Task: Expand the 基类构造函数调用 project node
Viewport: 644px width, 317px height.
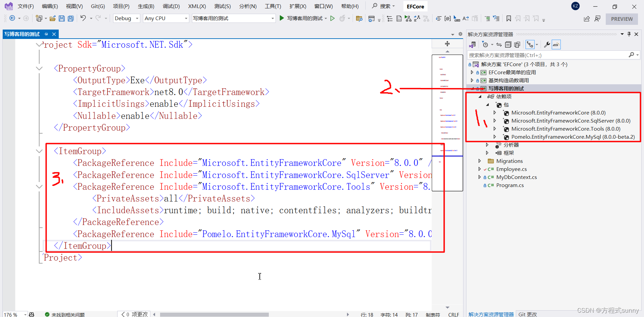Action: point(472,80)
